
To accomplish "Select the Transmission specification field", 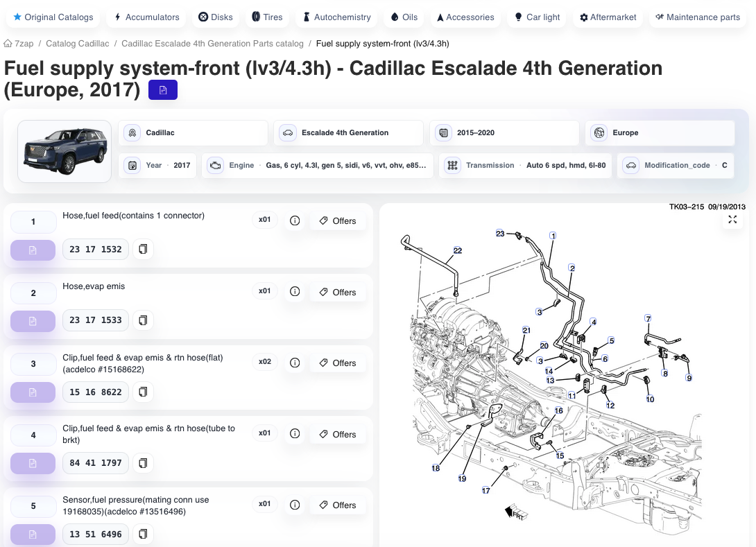I will [526, 165].
